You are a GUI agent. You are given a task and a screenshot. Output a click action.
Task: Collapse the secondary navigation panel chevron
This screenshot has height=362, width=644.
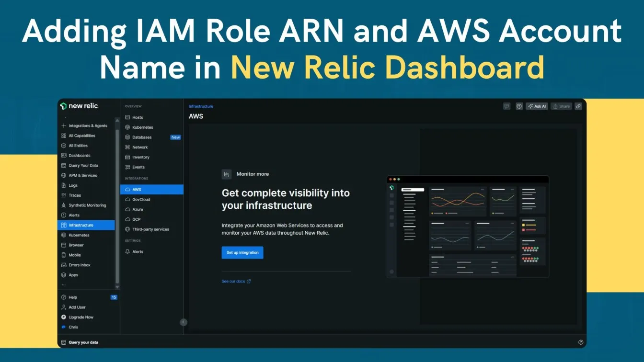[x=184, y=322]
